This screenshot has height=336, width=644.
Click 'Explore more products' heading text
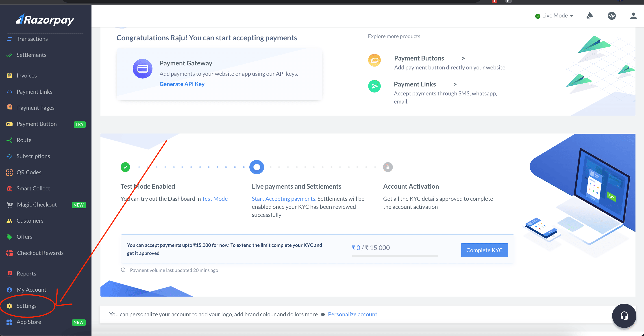click(x=394, y=36)
